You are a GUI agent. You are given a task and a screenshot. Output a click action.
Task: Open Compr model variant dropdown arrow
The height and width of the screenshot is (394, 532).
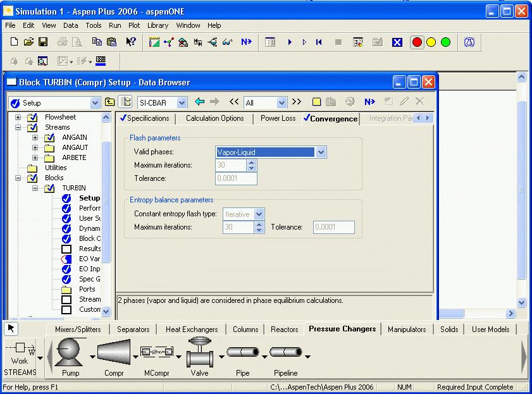[x=135, y=357]
